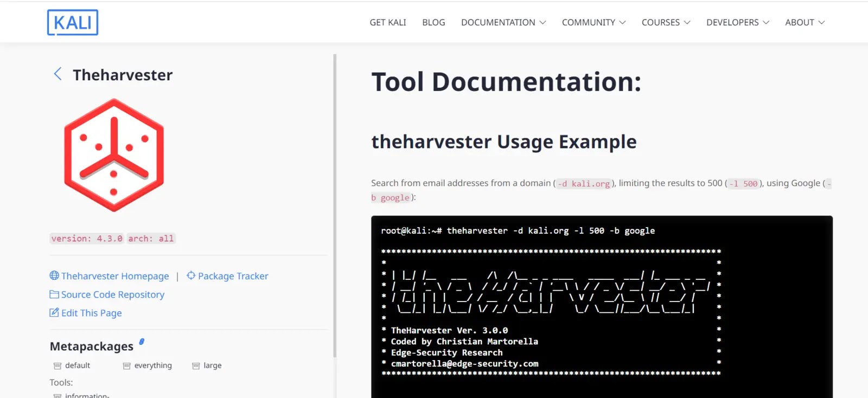Open the Package Tracker link
The width and height of the screenshot is (868, 398).
click(233, 276)
